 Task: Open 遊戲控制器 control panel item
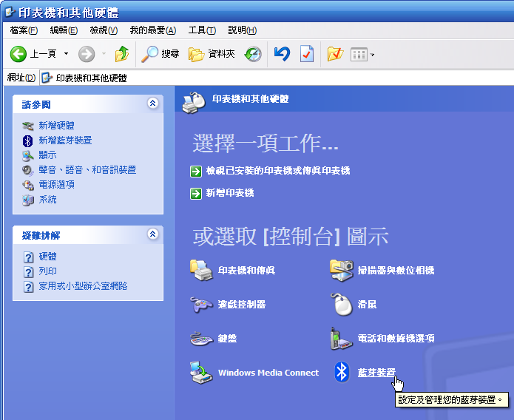(x=242, y=304)
